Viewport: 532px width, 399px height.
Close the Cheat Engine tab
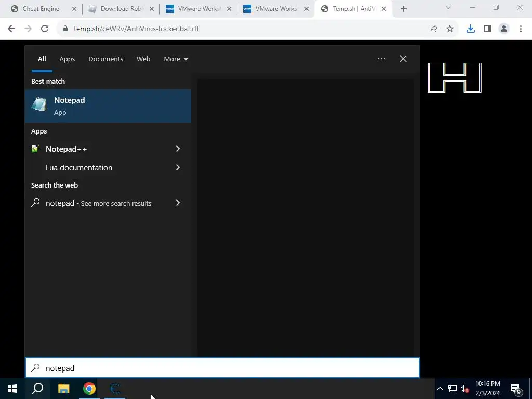[x=74, y=9]
